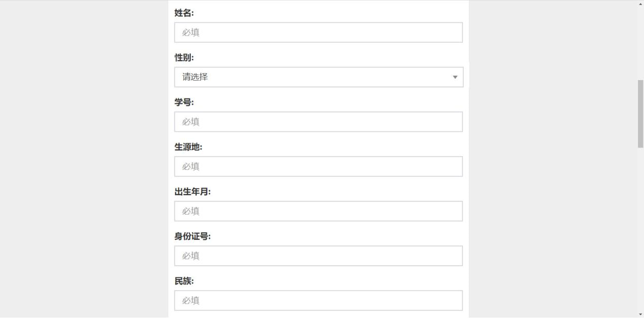Click the scrollbar down arrow

(640, 314)
